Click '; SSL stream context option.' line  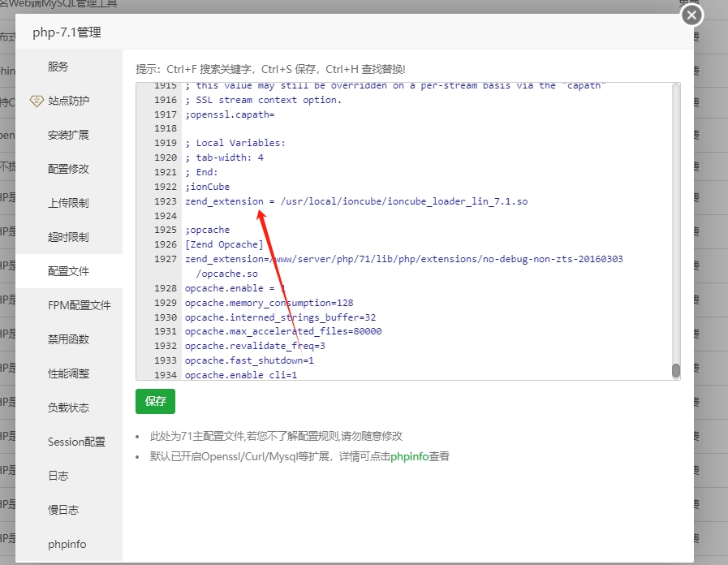263,100
